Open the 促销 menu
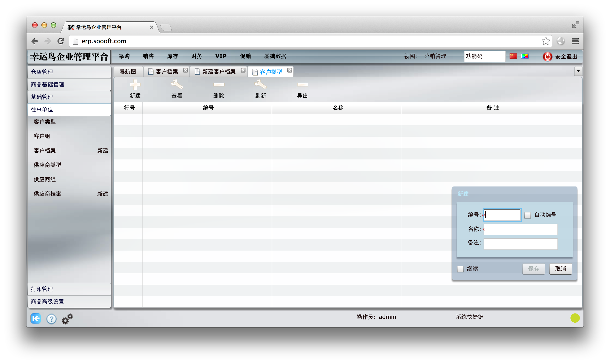 245,56
